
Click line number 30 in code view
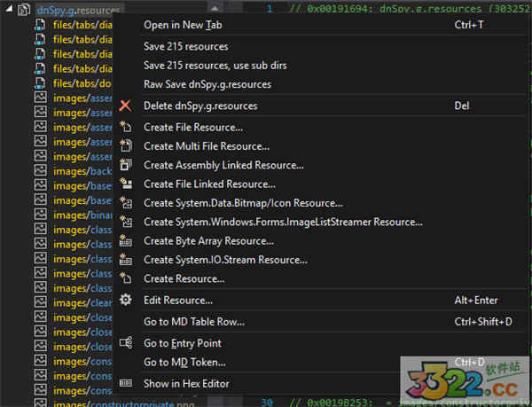[x=267, y=403]
